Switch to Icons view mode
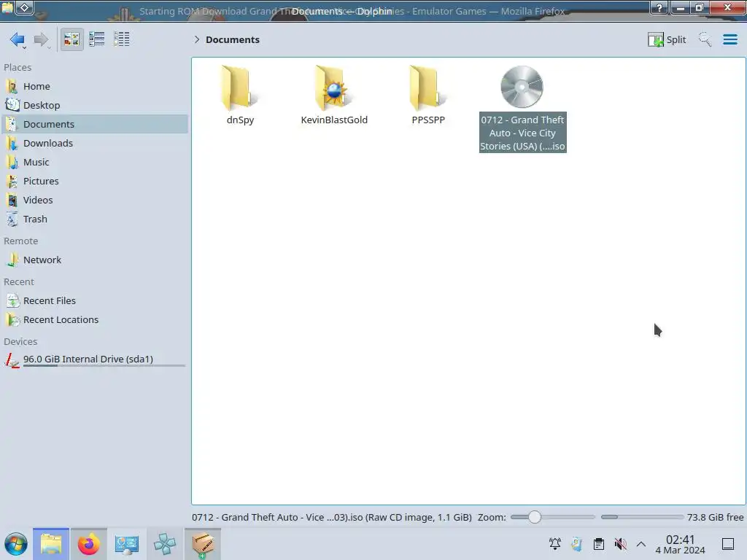This screenshot has height=560, width=747. click(x=72, y=39)
